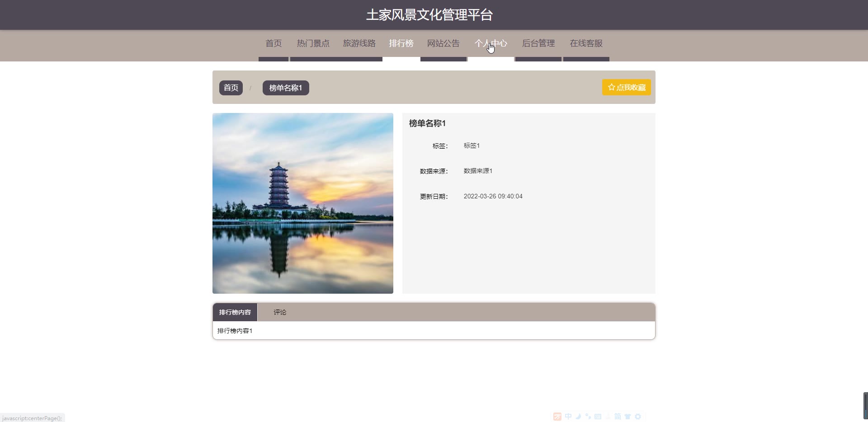The image size is (868, 422).
Task: Toggle the punctuation mode icon in IME bar
Action: [x=588, y=417]
